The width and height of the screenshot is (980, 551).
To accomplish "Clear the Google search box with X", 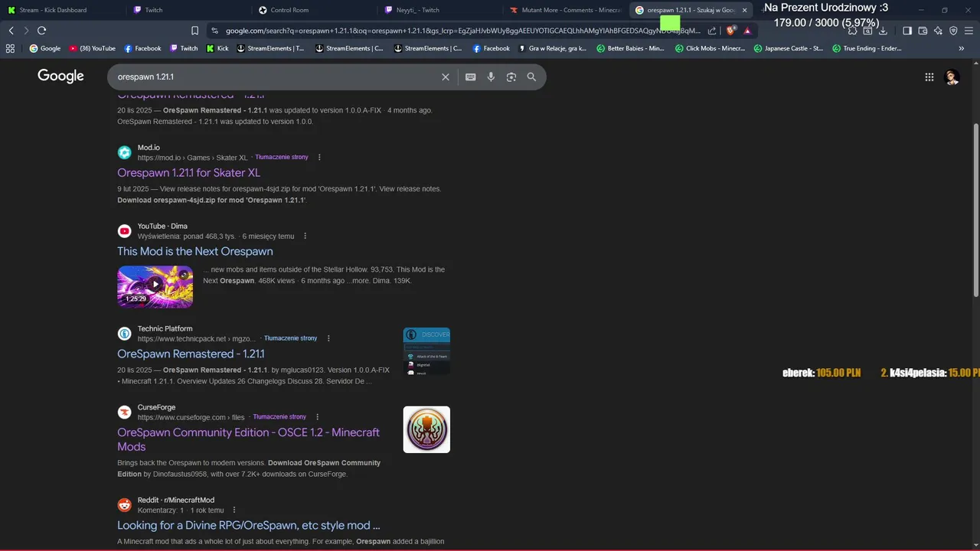I will [x=446, y=77].
